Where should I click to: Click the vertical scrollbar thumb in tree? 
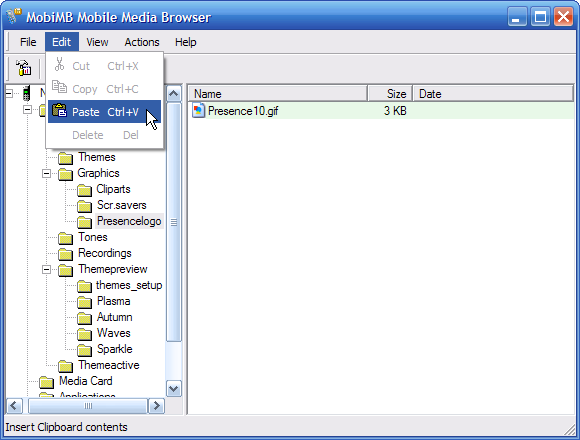pos(174,222)
